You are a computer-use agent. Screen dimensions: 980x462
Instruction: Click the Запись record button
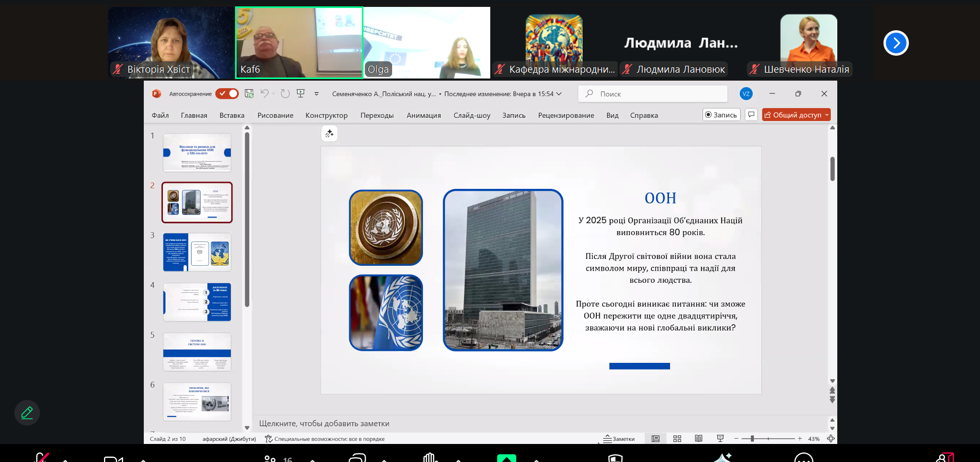click(721, 115)
